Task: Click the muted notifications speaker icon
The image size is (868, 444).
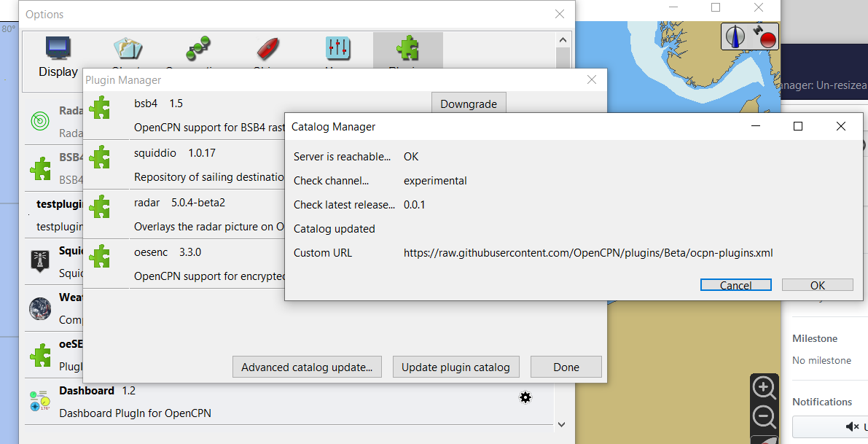Action: [x=853, y=427]
